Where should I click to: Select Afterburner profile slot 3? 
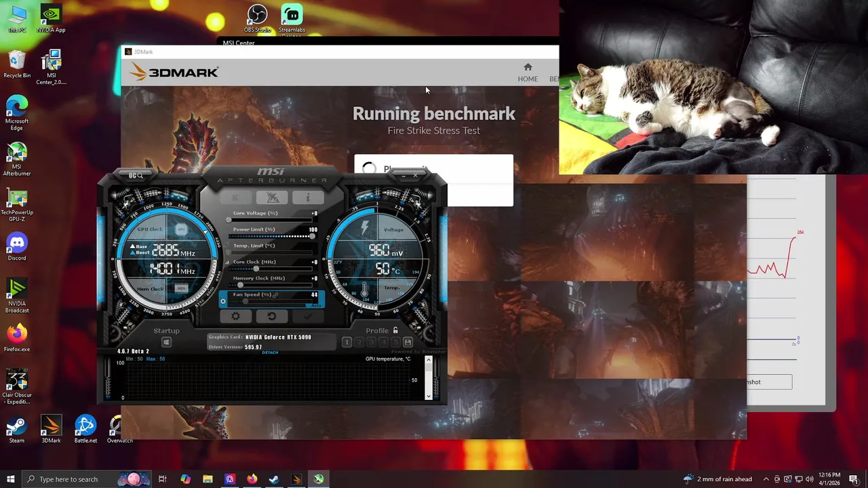[x=371, y=342]
